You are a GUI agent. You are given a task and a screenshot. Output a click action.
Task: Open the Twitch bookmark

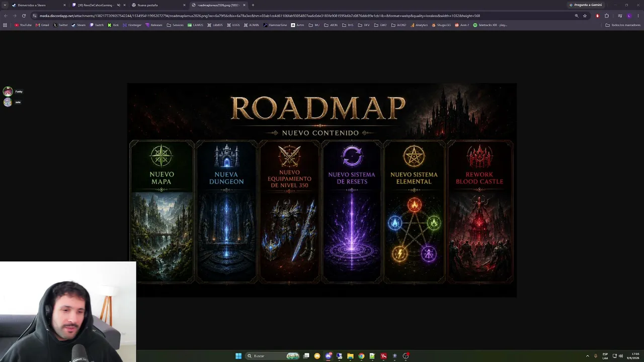(x=97, y=25)
